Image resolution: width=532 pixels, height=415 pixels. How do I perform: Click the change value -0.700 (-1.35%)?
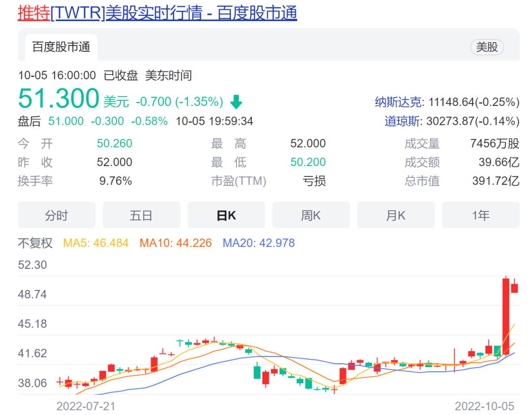(x=179, y=102)
